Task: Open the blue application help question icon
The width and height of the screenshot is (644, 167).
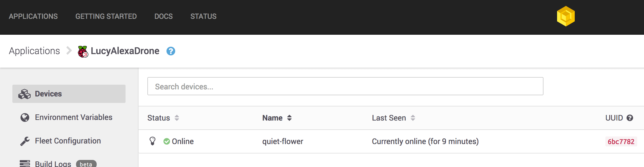Action: [171, 51]
